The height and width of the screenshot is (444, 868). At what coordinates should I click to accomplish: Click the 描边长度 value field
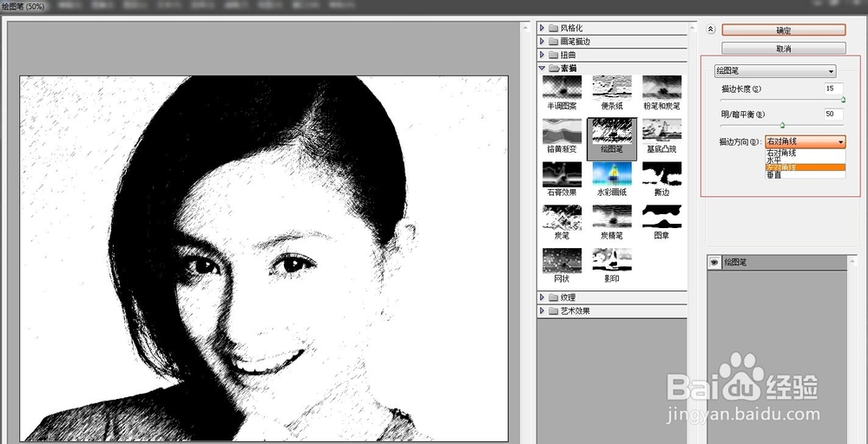pyautogui.click(x=833, y=88)
